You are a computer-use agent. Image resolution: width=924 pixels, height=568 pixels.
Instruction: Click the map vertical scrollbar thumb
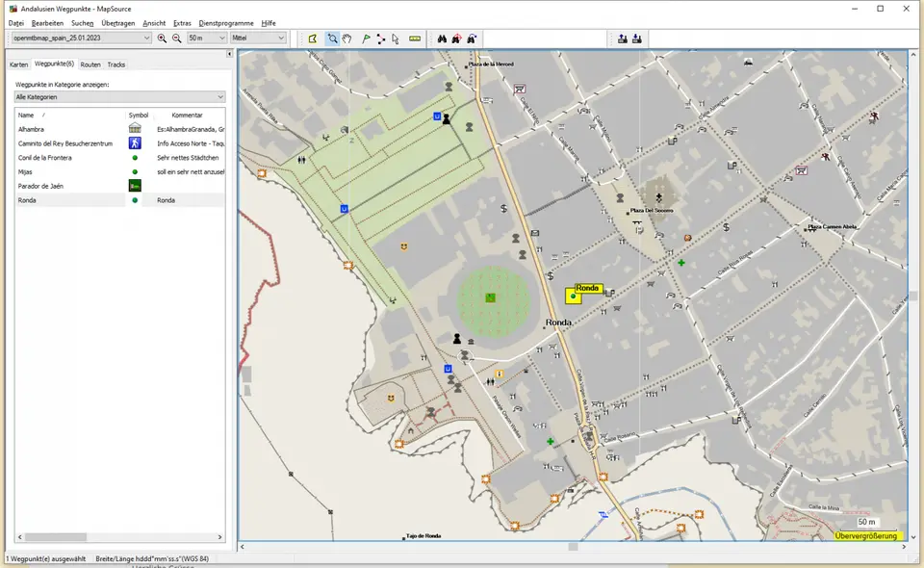coord(913,296)
